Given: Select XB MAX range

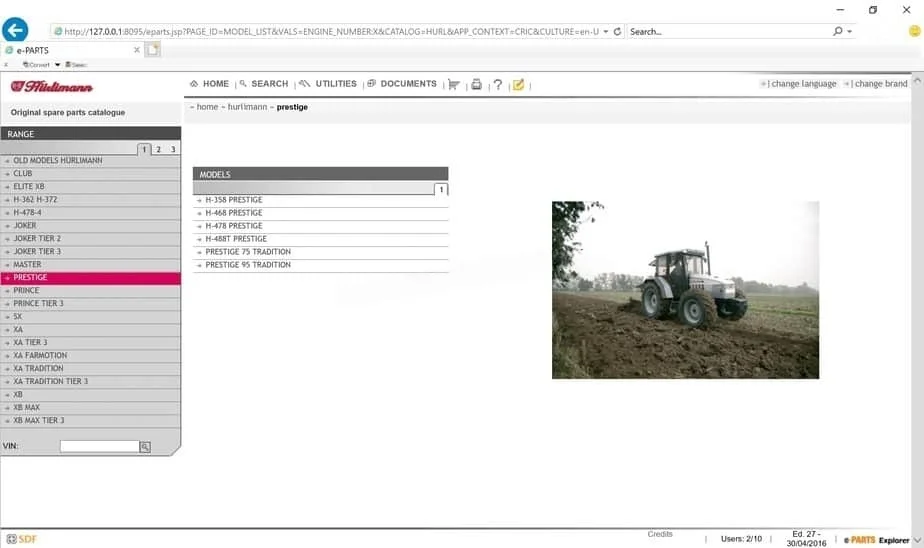Looking at the screenshot, I should coord(91,407).
